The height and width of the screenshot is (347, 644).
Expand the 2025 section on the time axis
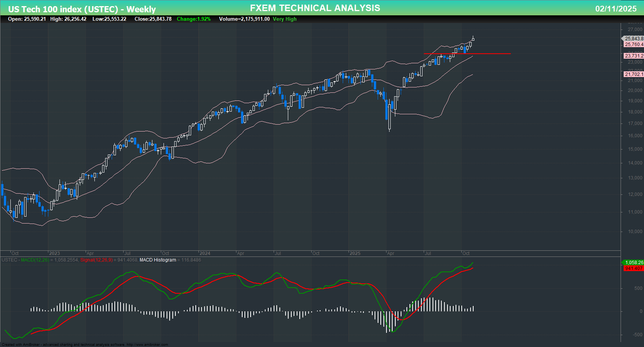click(x=355, y=253)
